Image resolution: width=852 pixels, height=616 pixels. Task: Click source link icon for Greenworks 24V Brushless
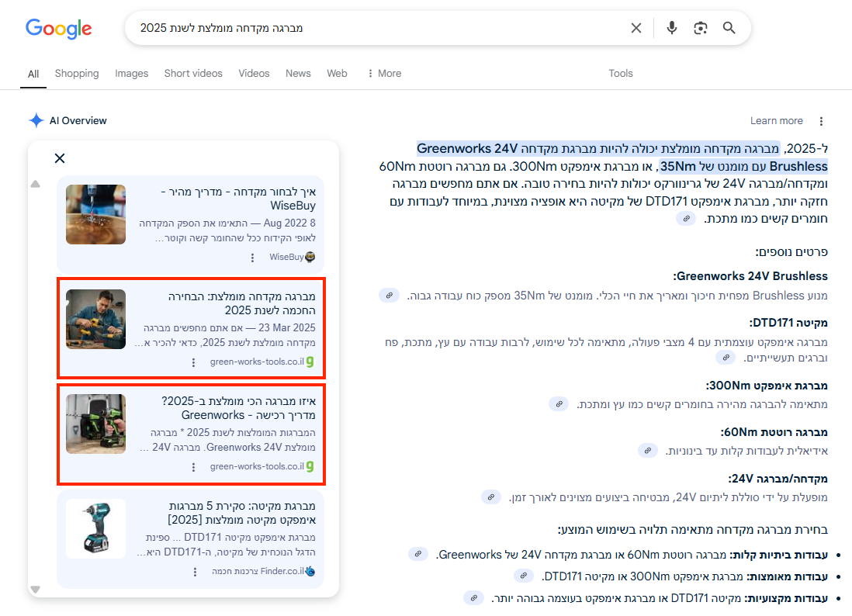(x=389, y=296)
